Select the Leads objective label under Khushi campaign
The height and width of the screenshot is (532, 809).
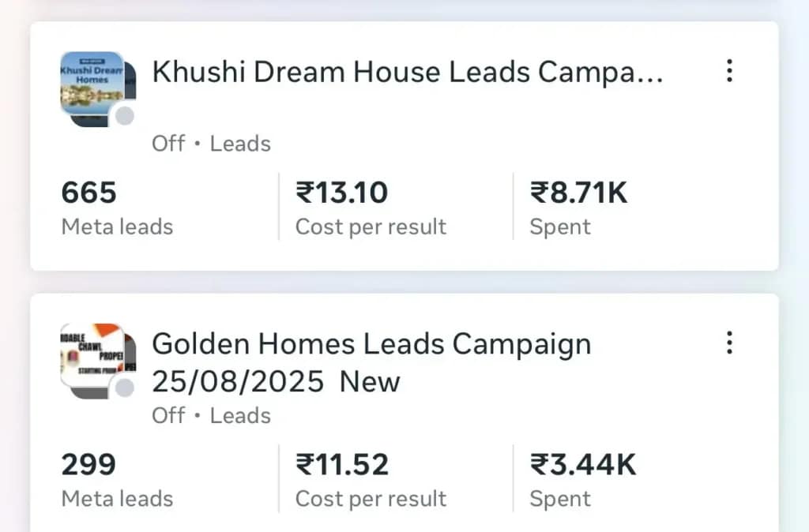pos(240,144)
